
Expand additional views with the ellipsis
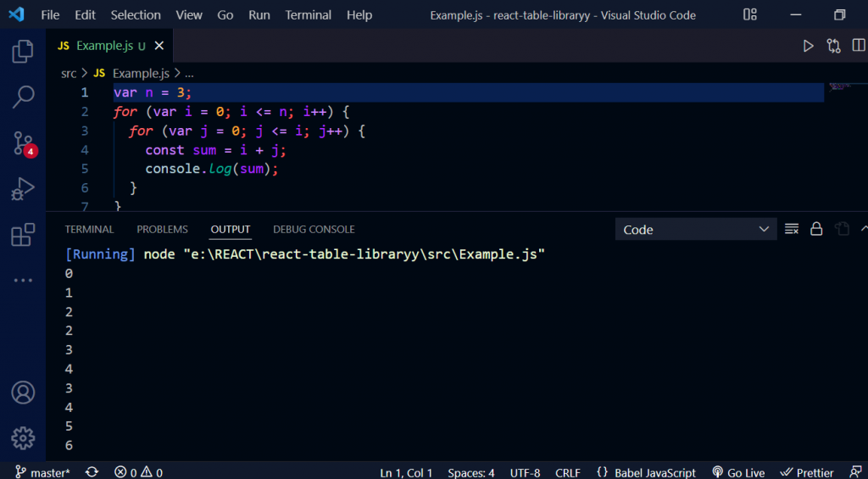click(23, 280)
